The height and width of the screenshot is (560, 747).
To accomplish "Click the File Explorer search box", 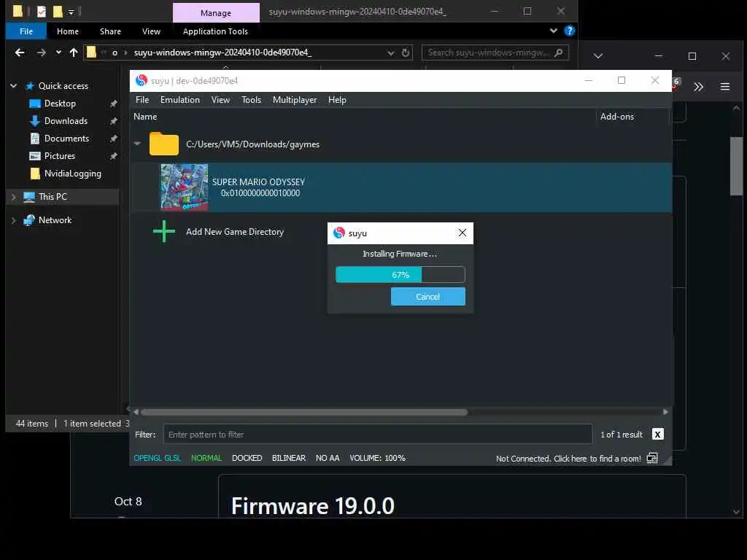I will (495, 52).
